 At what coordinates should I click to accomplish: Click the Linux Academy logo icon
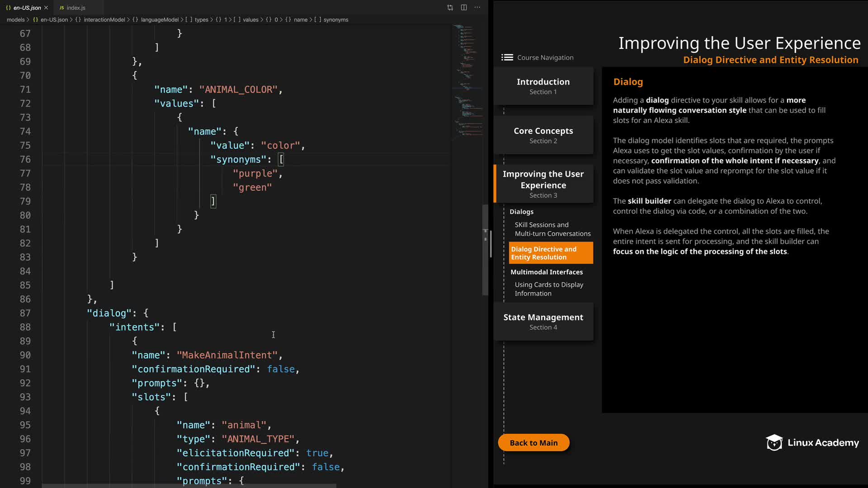tap(774, 443)
